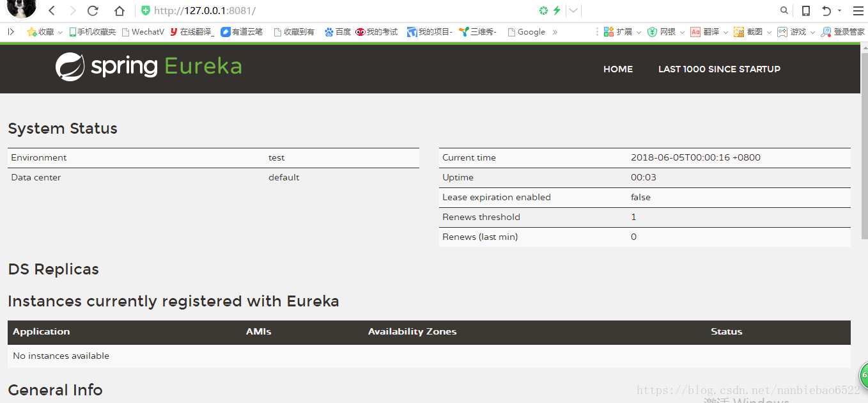The image size is (868, 403).
Task: Click the 登录管家 login button
Action: [843, 32]
